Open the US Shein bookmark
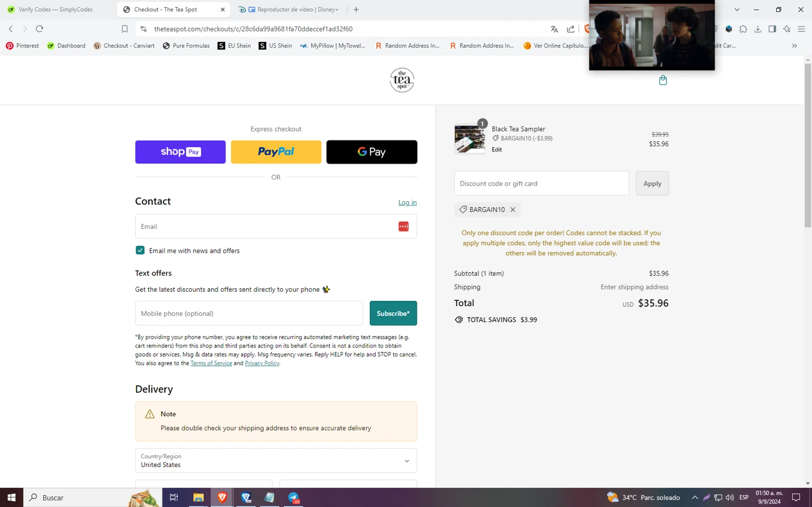 (x=276, y=46)
